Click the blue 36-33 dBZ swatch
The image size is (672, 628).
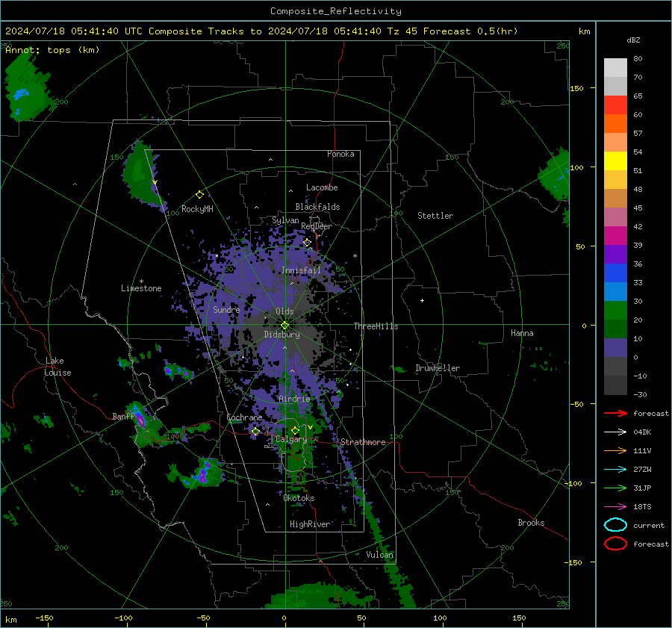615,273
